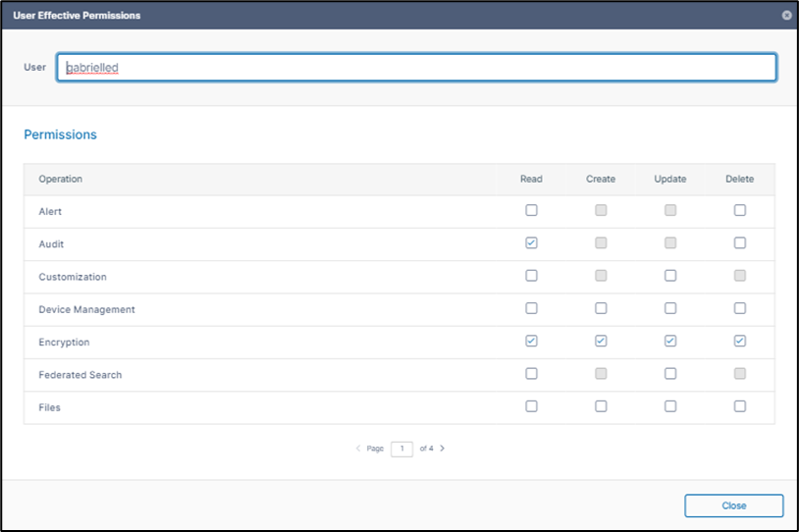Select the Encryption operation row label
Image resolution: width=799 pixels, height=532 pixels.
(x=64, y=343)
